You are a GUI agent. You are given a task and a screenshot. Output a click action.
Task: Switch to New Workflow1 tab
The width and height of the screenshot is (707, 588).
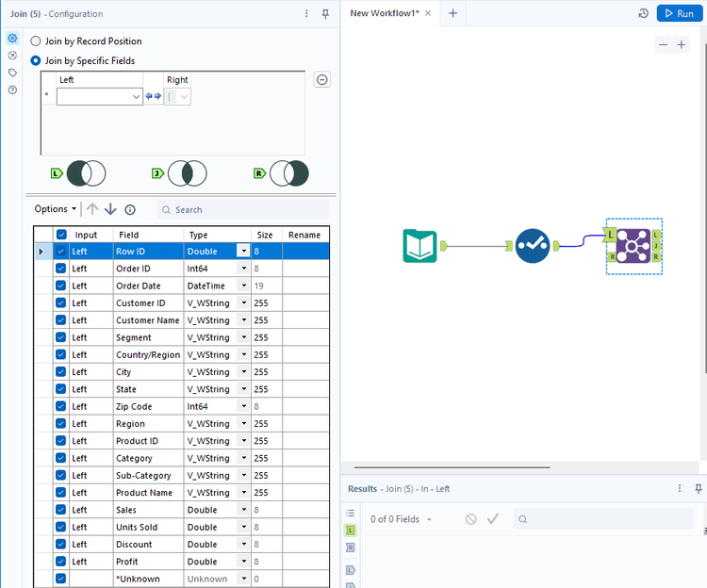(x=385, y=13)
